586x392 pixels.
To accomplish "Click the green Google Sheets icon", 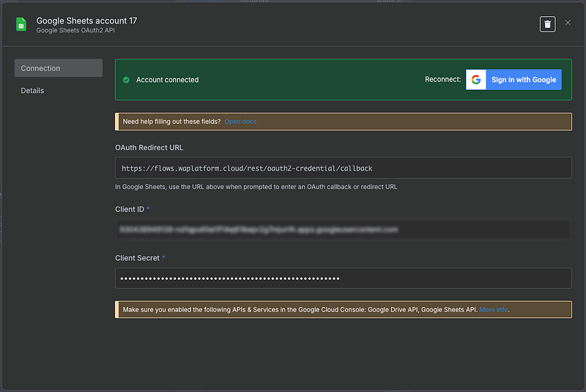I will pyautogui.click(x=22, y=24).
